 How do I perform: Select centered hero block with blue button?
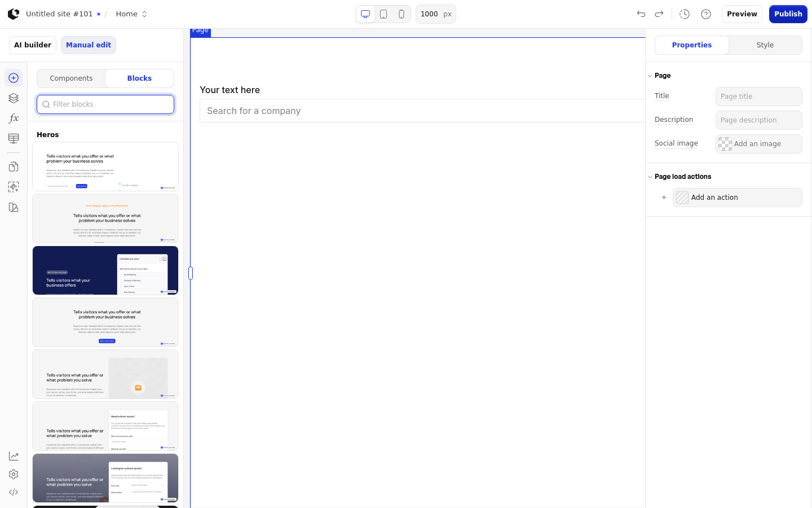[105, 322]
